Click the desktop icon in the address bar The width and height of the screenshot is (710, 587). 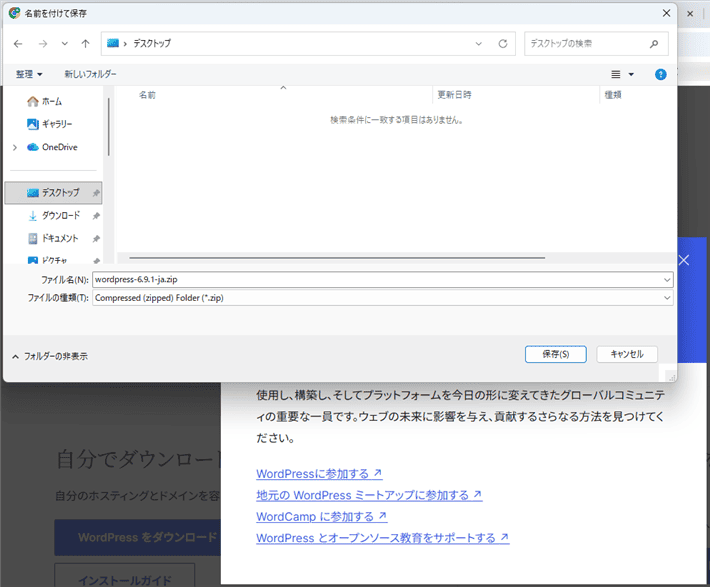click(113, 43)
